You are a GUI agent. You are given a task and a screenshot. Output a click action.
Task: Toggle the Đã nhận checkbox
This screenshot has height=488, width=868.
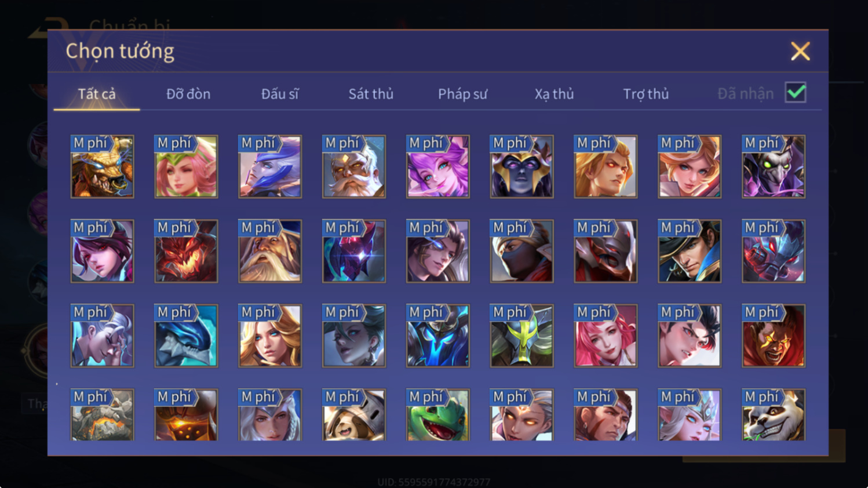click(x=796, y=93)
